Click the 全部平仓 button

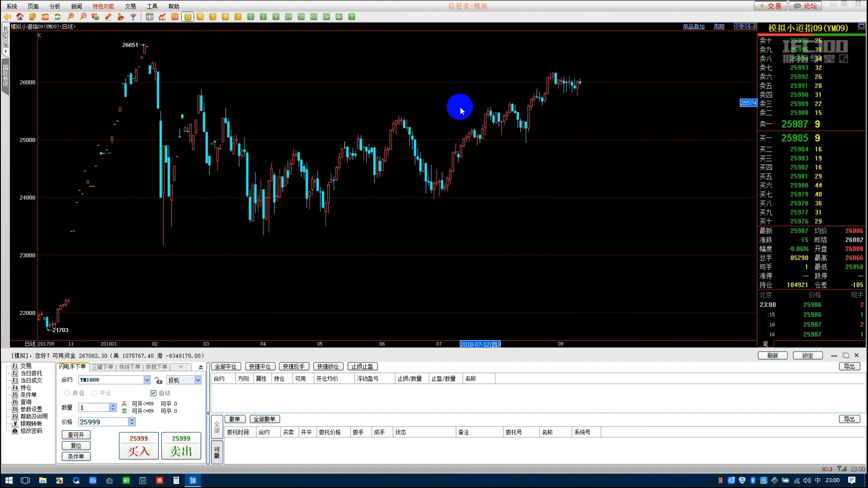tap(226, 366)
